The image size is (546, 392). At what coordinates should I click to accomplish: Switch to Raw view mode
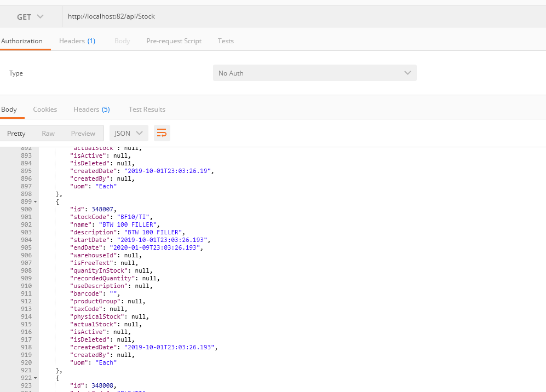(48, 134)
